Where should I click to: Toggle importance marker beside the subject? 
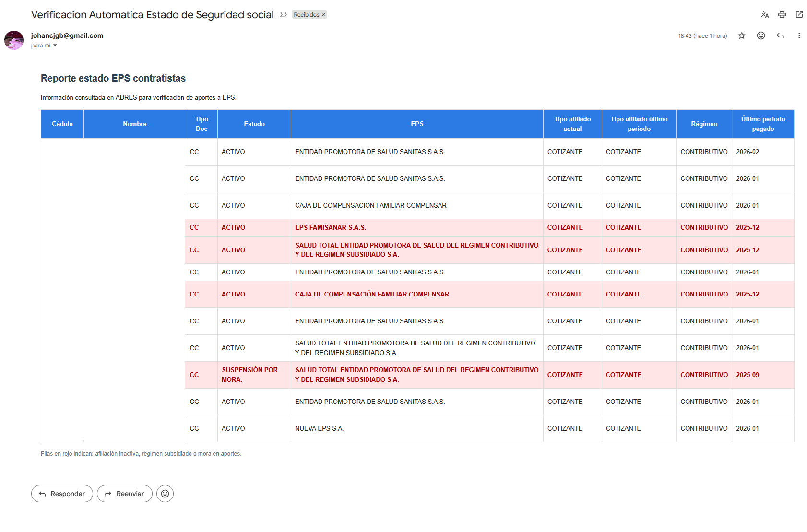click(283, 14)
